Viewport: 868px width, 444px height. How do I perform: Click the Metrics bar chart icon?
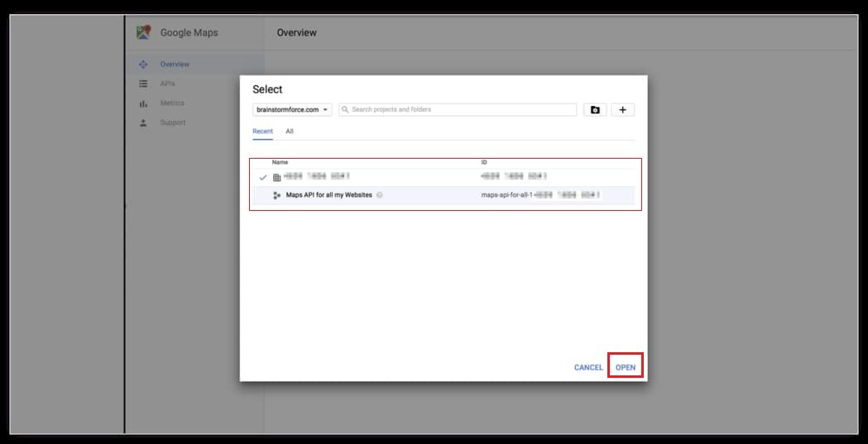[x=143, y=103]
